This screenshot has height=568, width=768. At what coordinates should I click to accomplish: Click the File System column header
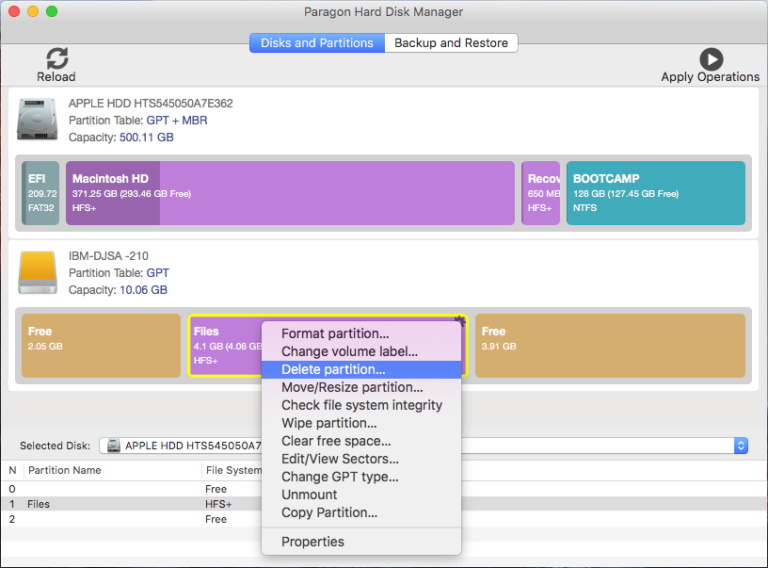(234, 470)
